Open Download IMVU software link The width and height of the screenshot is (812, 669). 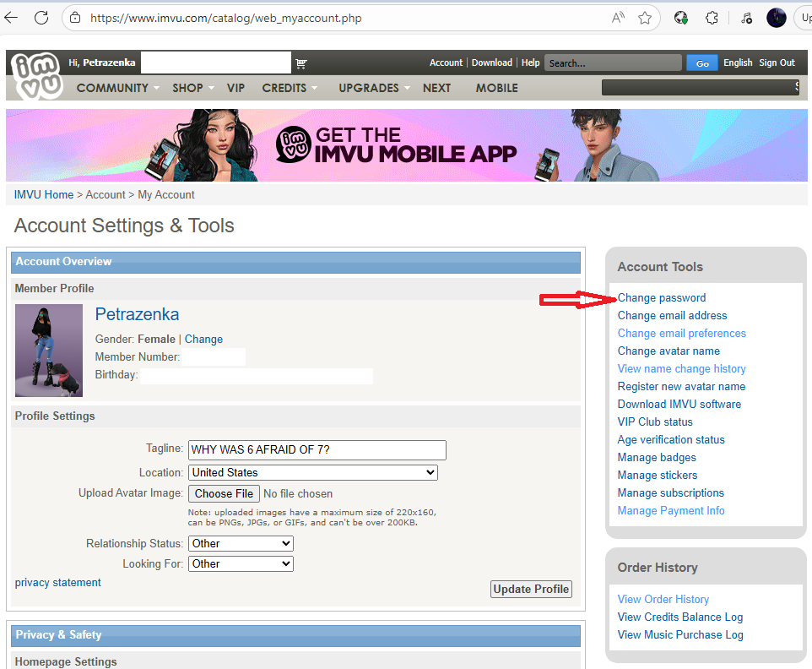(679, 405)
